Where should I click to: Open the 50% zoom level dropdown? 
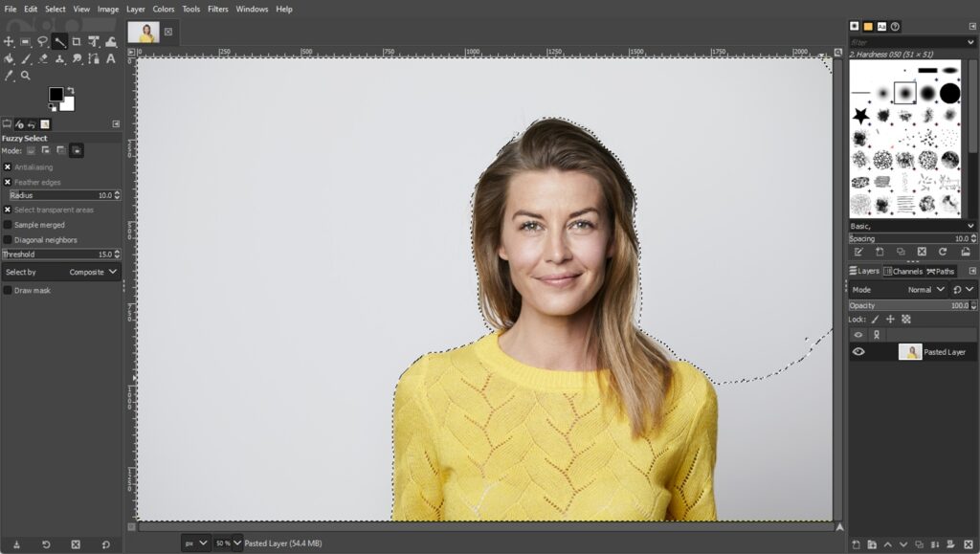pyautogui.click(x=228, y=543)
